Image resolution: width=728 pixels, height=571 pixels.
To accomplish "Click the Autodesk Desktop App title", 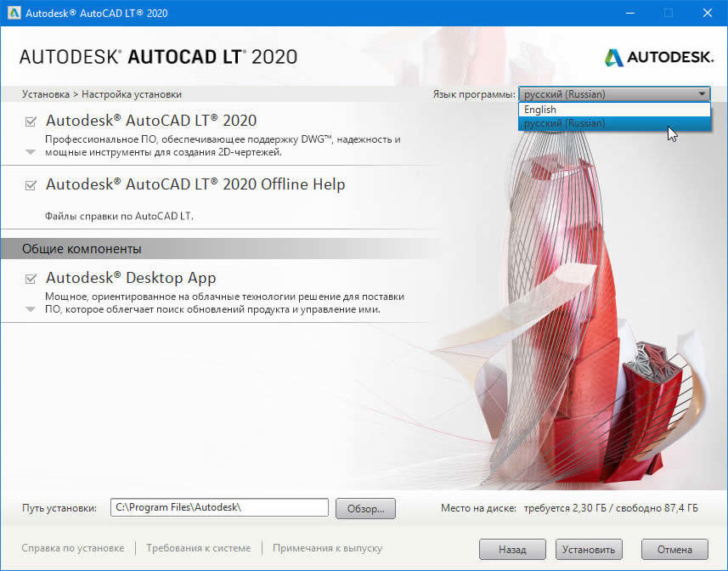I will coord(131,278).
